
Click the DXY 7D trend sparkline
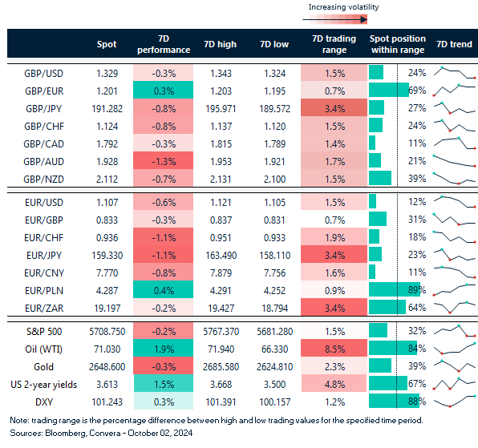[455, 401]
